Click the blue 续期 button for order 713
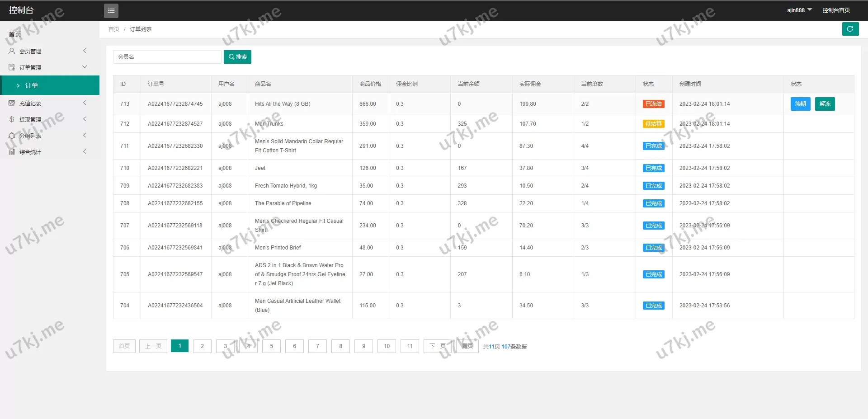This screenshot has width=868, height=419. (800, 104)
